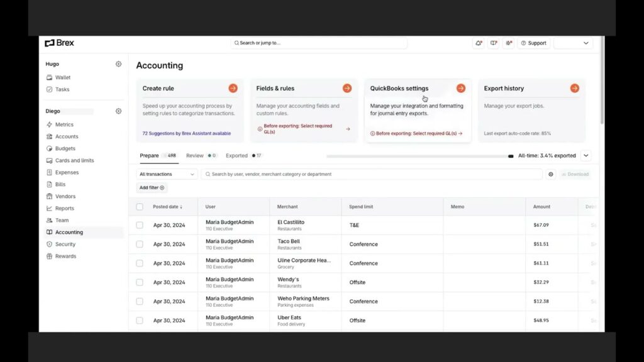Go to Metrics page

pos(64,124)
